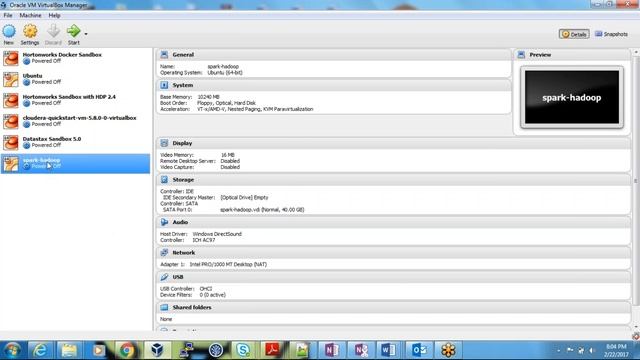Click the Preview section icon
This screenshot has height=360, width=640.
tap(521, 55)
